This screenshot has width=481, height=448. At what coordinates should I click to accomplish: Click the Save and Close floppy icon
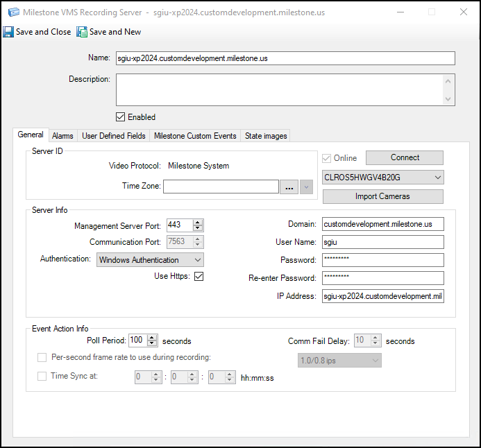[x=8, y=32]
